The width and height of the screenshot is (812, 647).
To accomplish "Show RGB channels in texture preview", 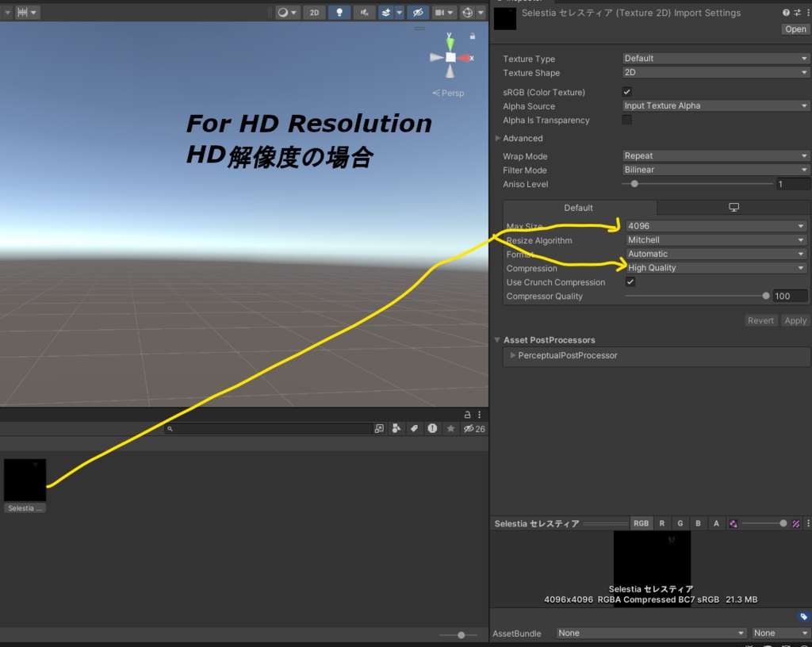I will coord(641,523).
